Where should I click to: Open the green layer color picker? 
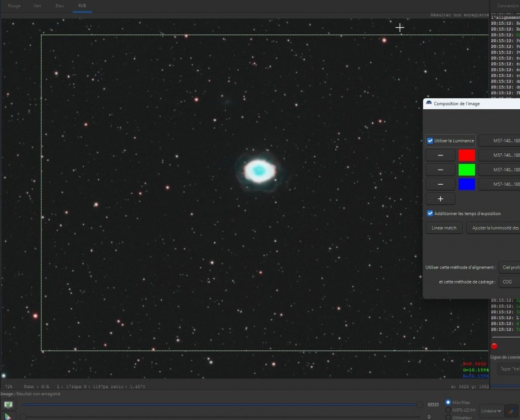tap(467, 170)
